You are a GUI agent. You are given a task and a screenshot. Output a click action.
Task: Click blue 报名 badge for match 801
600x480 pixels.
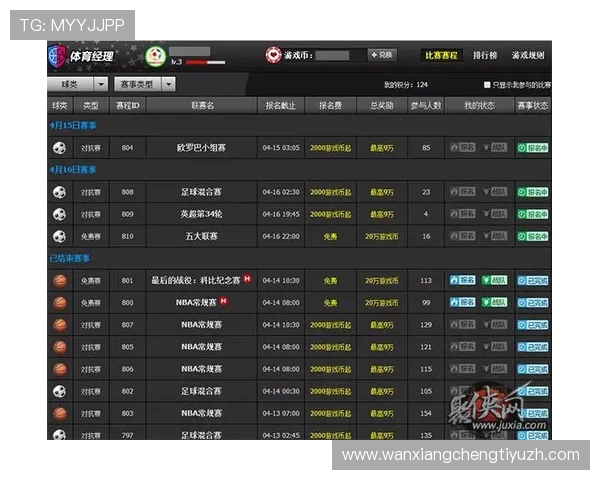463,280
